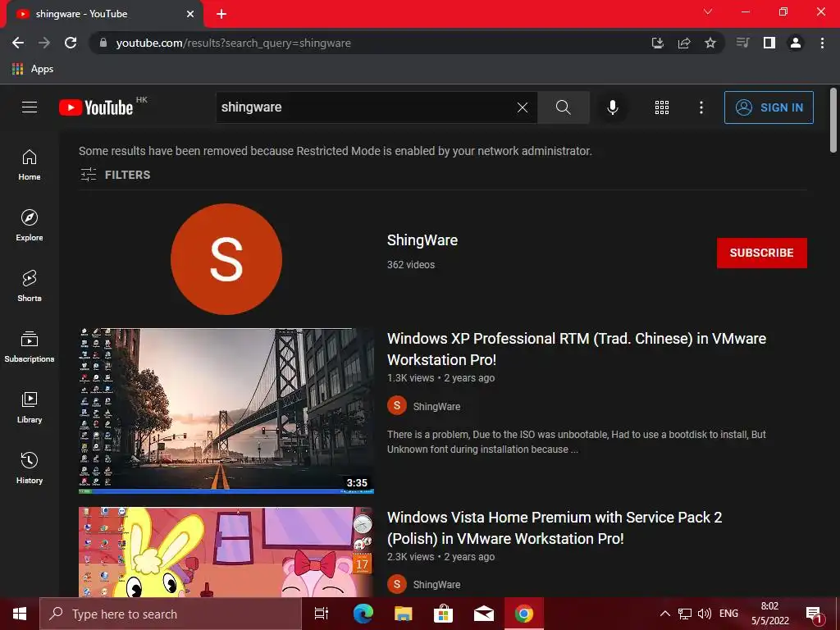840x630 pixels.
Task: Launch Microsoft Edge from taskbar
Action: [363, 614]
